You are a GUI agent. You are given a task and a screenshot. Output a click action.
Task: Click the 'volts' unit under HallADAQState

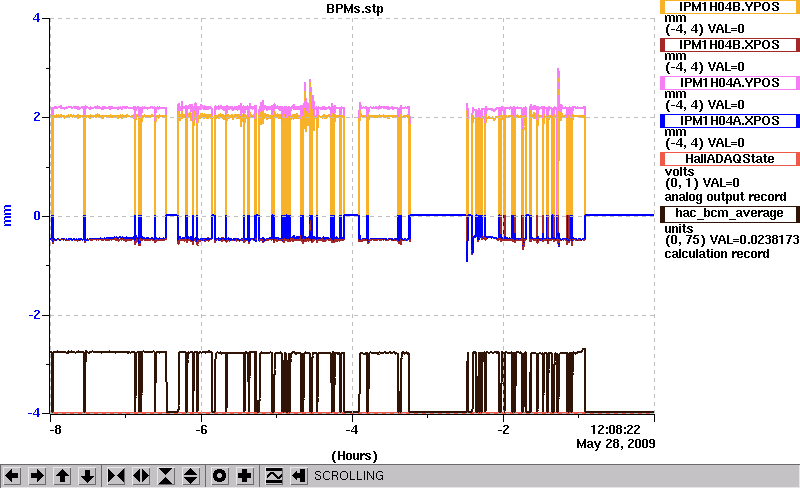coord(679,172)
